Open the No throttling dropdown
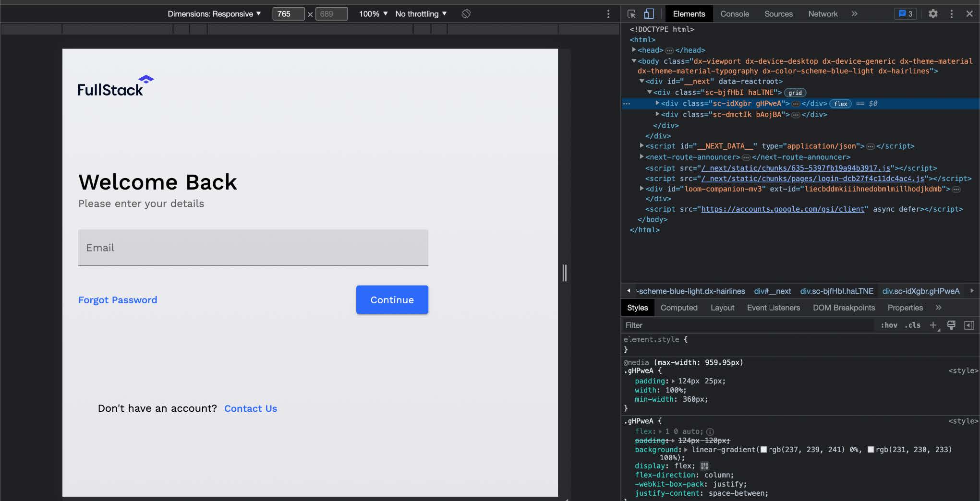This screenshot has height=501, width=980. tap(421, 14)
